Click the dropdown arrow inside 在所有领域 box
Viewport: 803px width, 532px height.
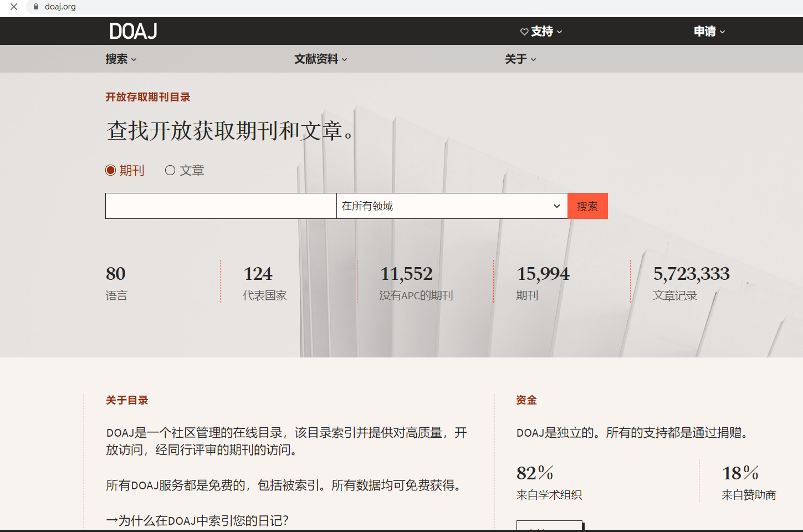tap(556, 206)
